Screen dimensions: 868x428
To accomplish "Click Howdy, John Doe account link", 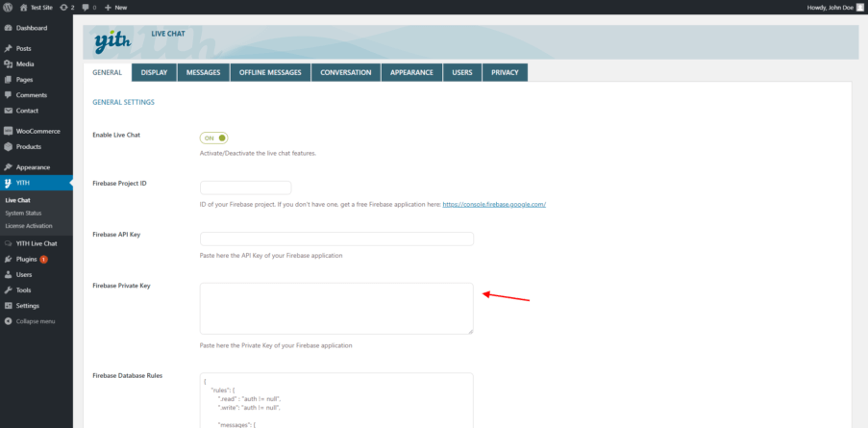I will [833, 8].
